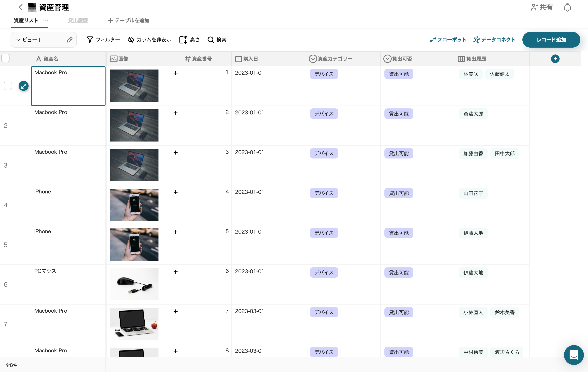Add image to iPhone row 4

175,192
